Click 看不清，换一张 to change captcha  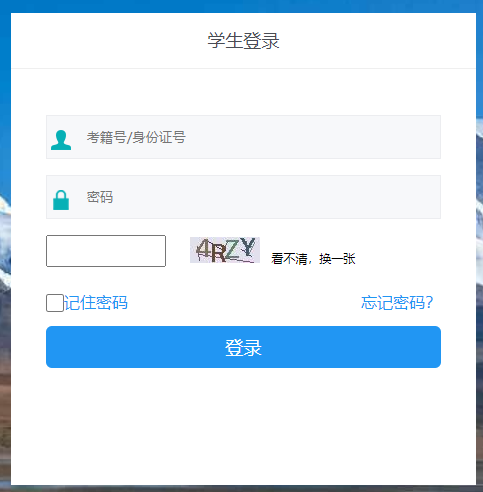(313, 259)
